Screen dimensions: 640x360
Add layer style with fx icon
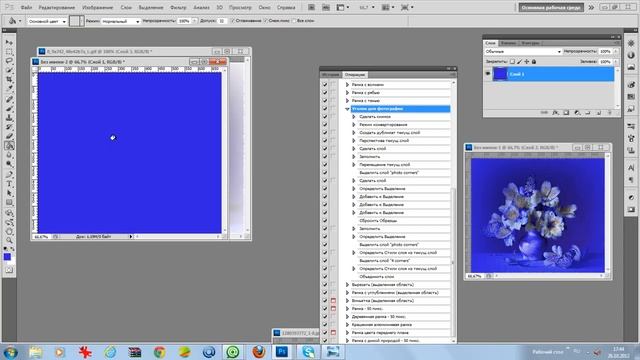coord(555,113)
